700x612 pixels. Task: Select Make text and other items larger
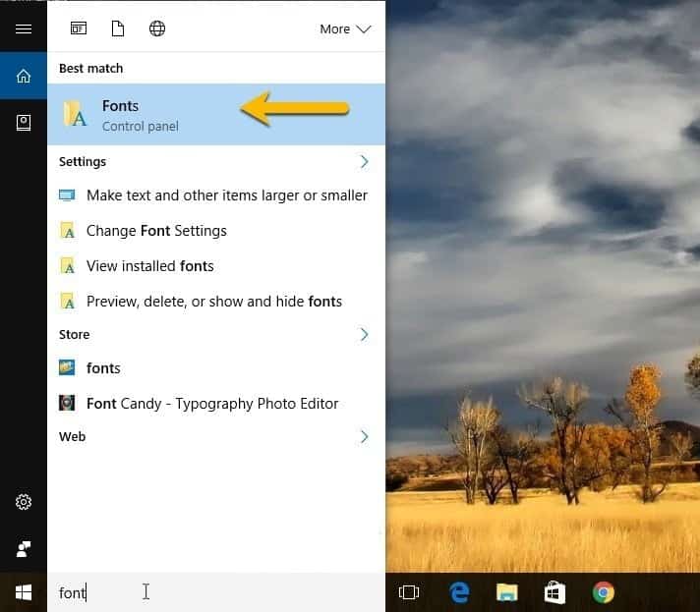[x=226, y=195]
